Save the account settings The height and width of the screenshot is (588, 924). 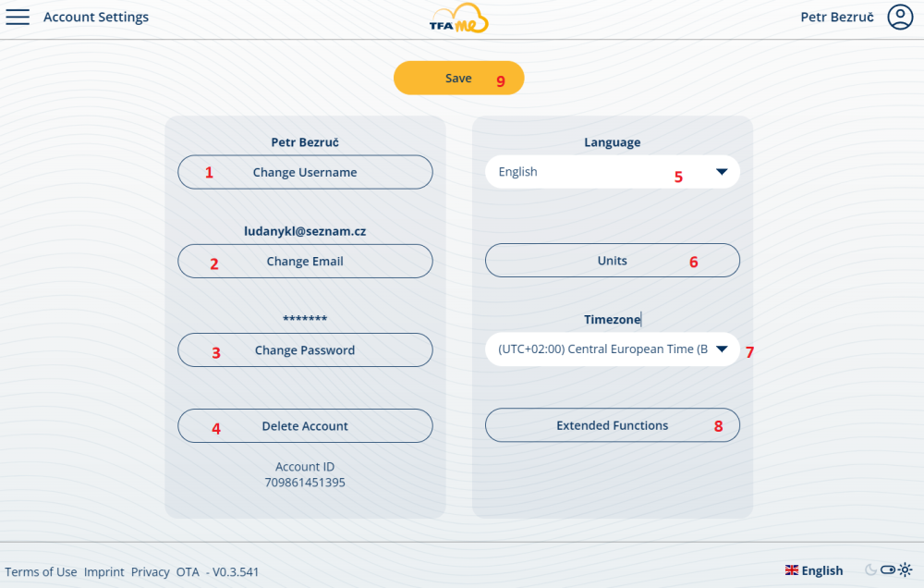[x=458, y=79]
